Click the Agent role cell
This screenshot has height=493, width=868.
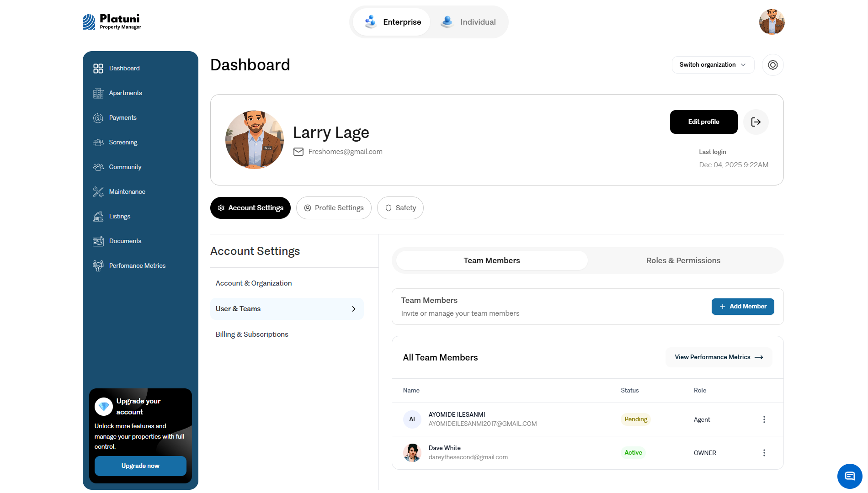click(x=702, y=420)
